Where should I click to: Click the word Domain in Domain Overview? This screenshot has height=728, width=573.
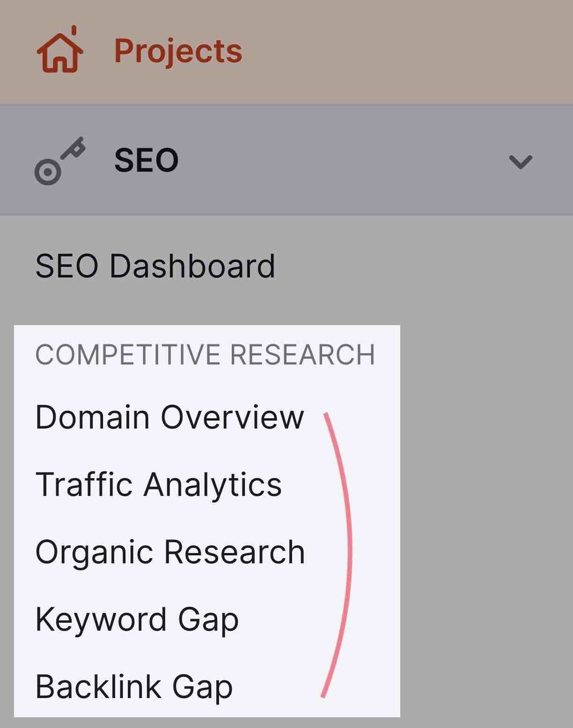point(92,416)
